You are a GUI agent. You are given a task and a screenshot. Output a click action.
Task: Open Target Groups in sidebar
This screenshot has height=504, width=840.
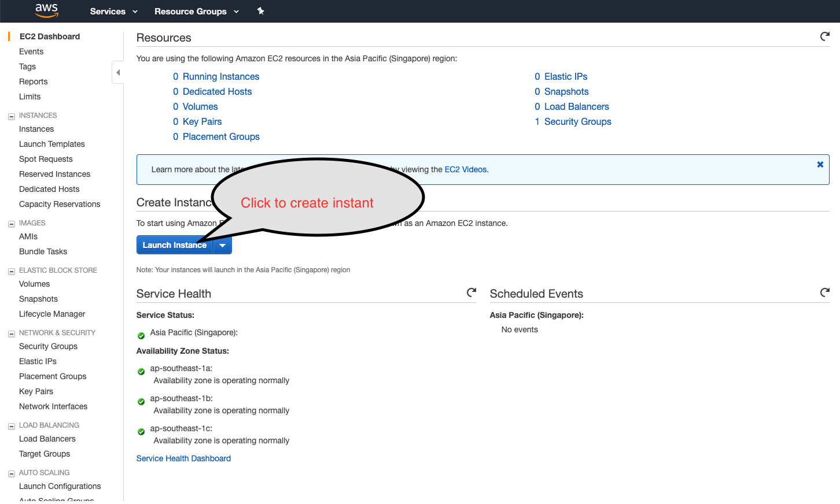pyautogui.click(x=45, y=454)
